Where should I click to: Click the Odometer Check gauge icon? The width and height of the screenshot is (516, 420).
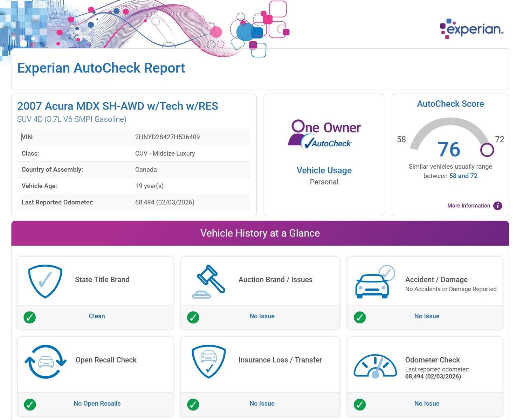pyautogui.click(x=375, y=366)
